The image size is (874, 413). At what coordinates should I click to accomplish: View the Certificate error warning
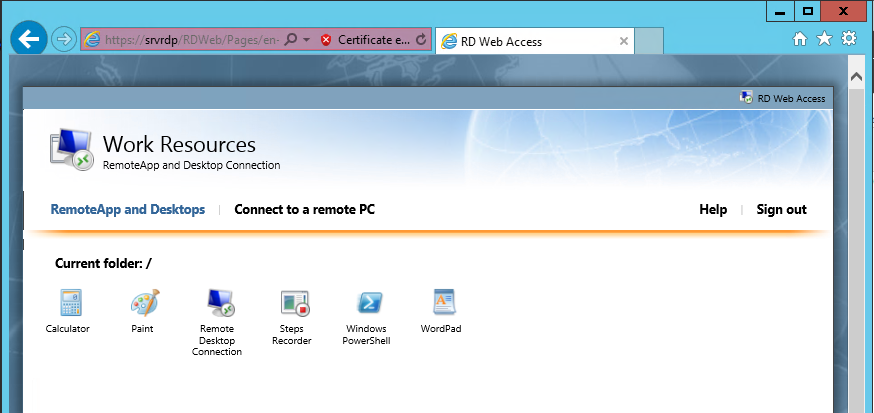coord(366,40)
